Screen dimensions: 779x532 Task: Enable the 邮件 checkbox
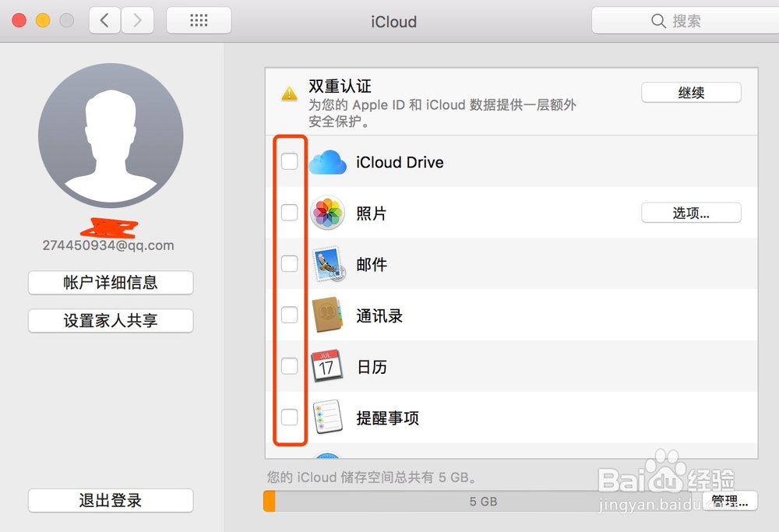coord(290,264)
